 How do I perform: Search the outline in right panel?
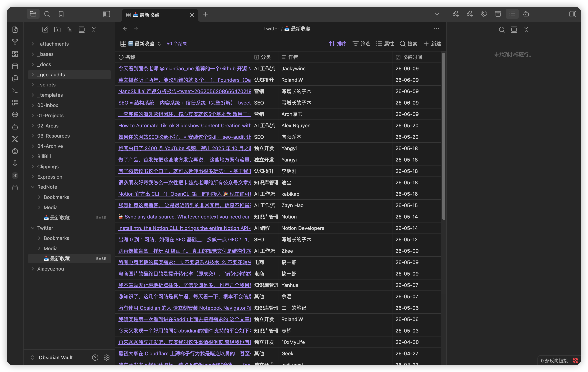coord(502,29)
